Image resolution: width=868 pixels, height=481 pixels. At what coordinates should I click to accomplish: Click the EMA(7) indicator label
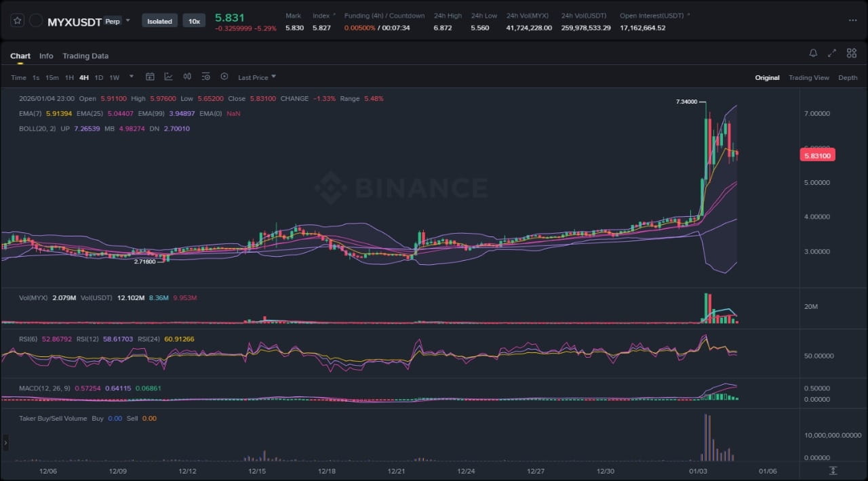[x=31, y=113]
